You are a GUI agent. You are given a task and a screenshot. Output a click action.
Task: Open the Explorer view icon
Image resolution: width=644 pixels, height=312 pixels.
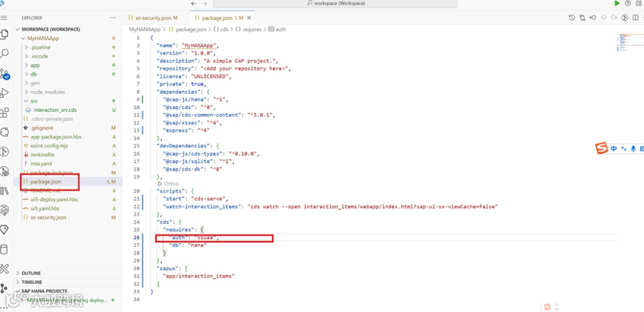pyautogui.click(x=4, y=35)
